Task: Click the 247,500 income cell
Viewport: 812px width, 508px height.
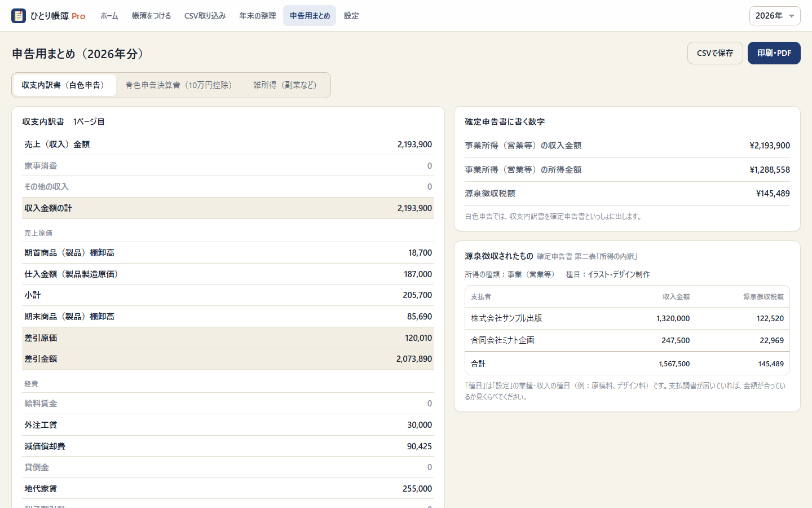Action: [x=676, y=340]
